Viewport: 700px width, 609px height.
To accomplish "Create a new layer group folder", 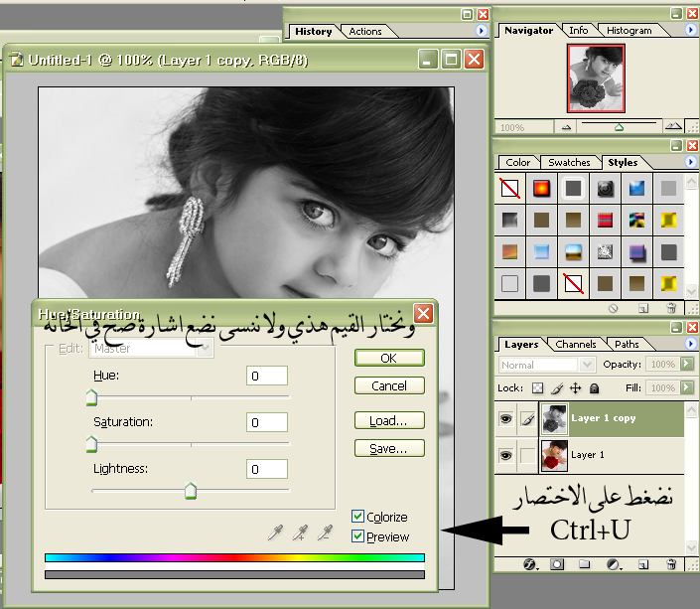I will (585, 564).
